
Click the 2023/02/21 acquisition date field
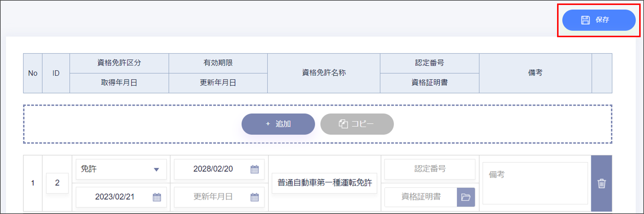115,197
